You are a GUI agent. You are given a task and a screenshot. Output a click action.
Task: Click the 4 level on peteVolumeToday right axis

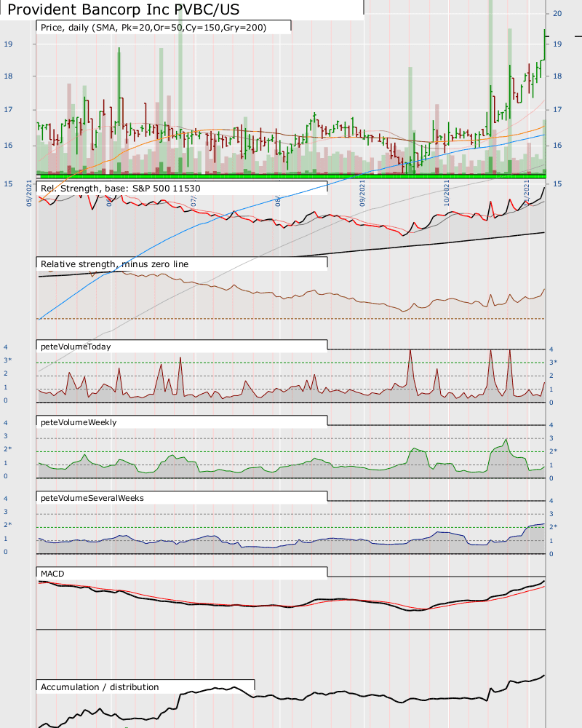pos(551,349)
